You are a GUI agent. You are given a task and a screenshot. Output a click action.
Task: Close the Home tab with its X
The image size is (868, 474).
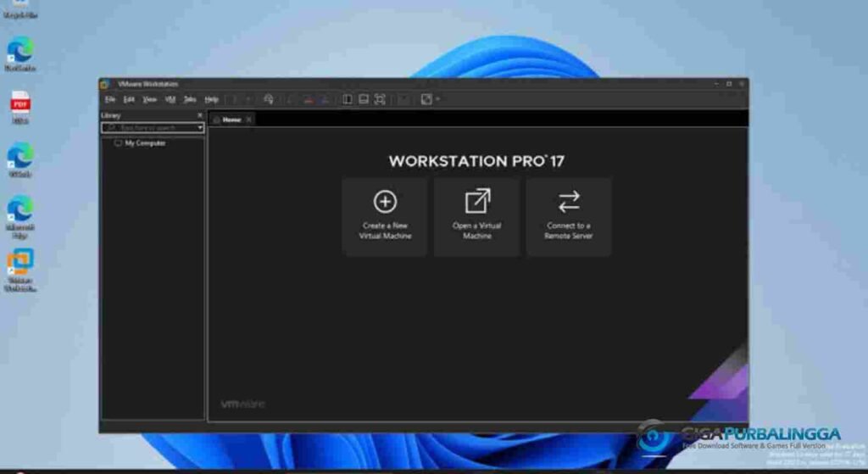tap(248, 120)
